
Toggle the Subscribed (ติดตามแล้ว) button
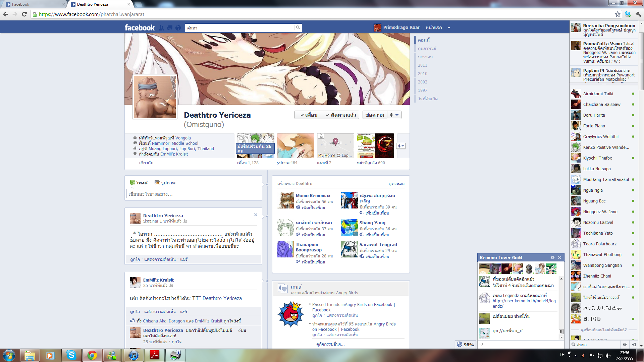tap(341, 115)
